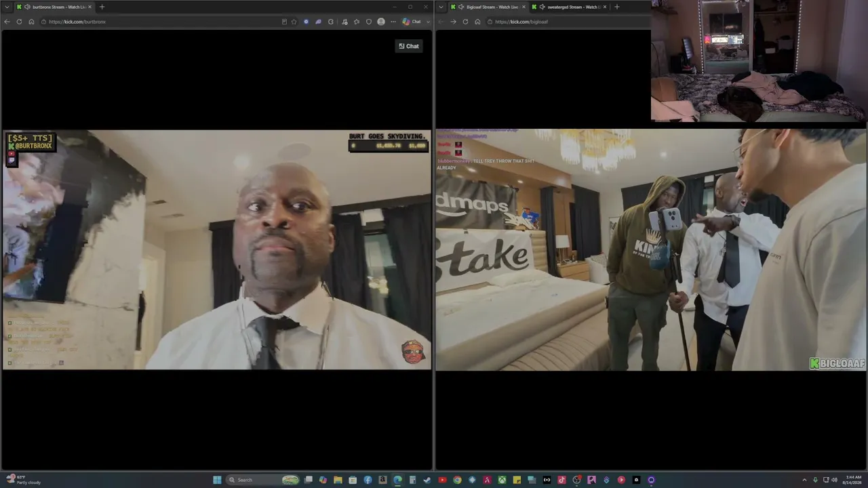Open the Windows Start menu
Screen dimensions: 868x488
click(217, 480)
